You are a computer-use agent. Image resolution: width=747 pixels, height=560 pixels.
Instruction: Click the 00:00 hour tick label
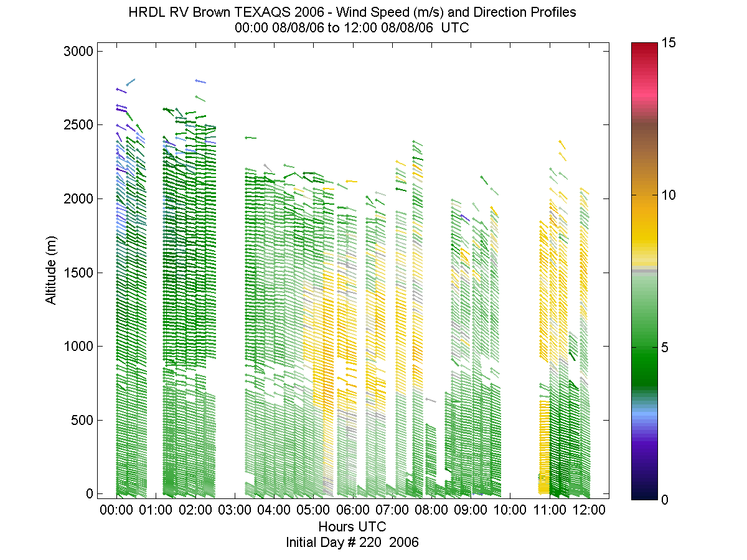click(116, 510)
